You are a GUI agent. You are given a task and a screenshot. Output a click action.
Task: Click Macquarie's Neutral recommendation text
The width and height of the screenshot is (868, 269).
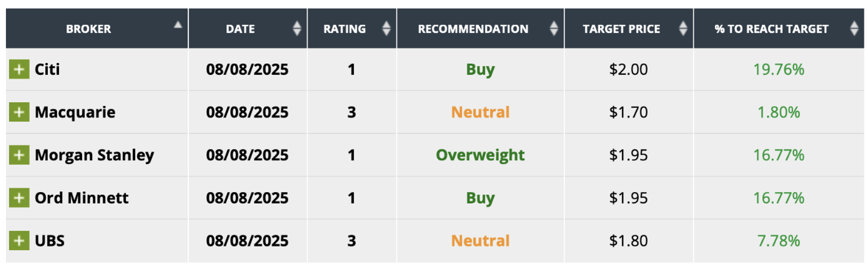point(480,112)
